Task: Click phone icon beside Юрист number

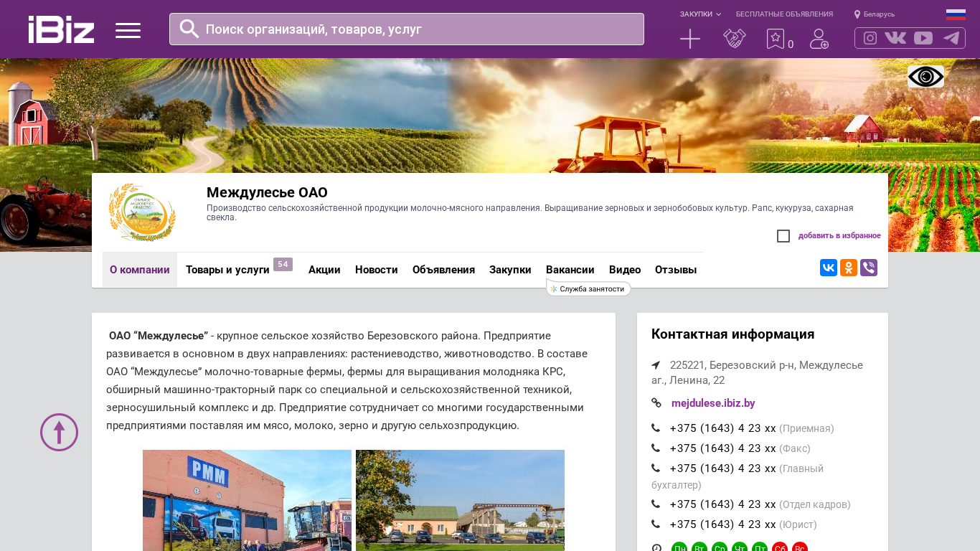Action: tap(656, 524)
